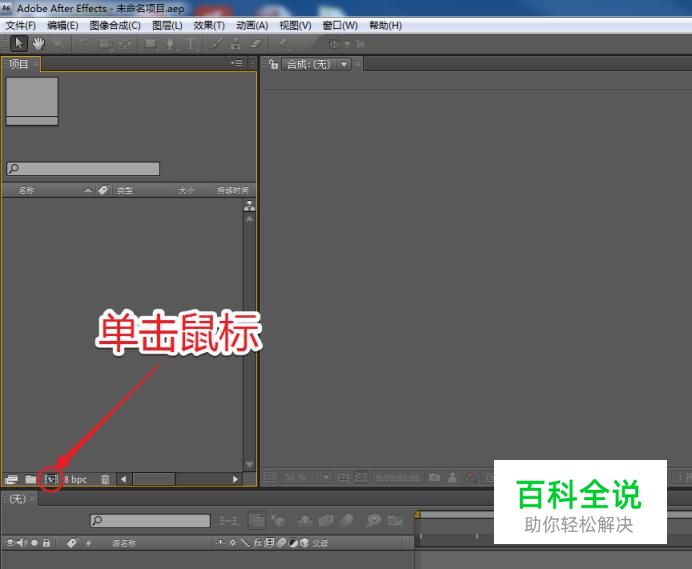Select the Puppet Pin tool
692x569 pixels.
click(282, 43)
